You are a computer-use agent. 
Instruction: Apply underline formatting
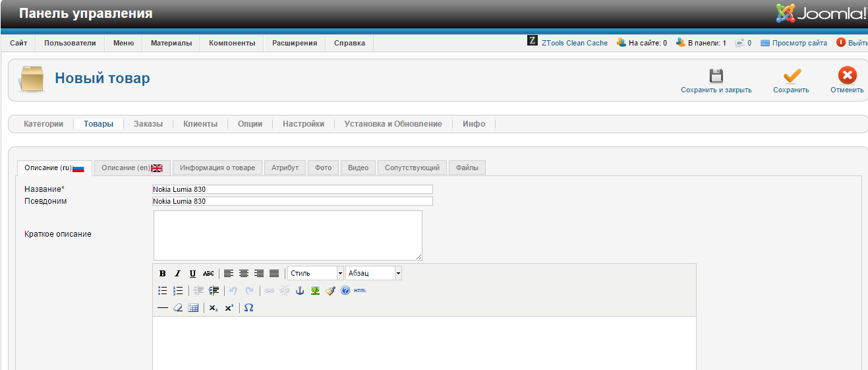[192, 273]
